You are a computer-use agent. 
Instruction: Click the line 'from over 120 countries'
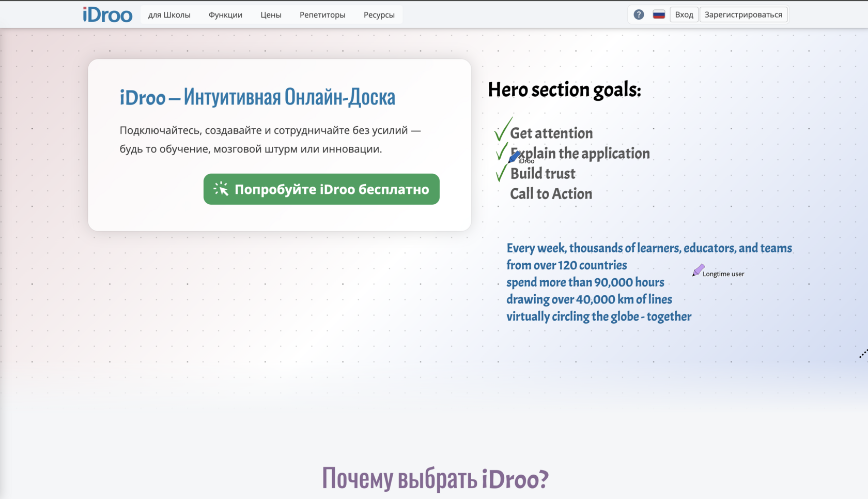point(567,265)
